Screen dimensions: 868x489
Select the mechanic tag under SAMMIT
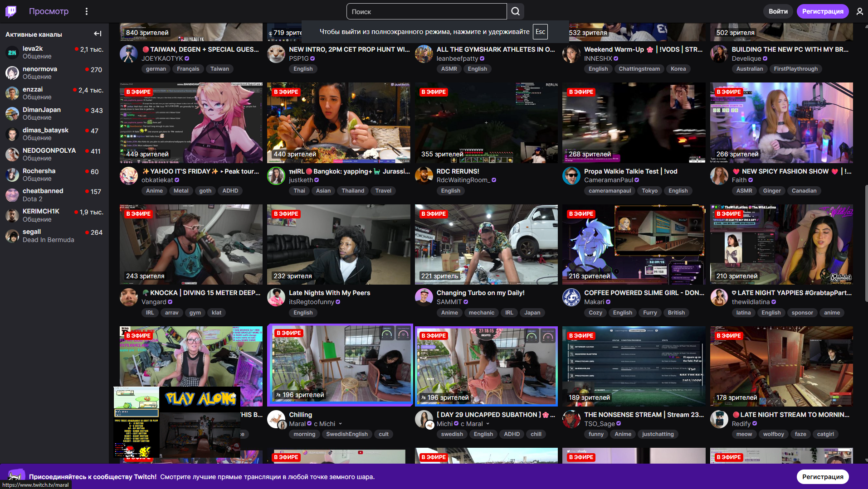tap(482, 313)
